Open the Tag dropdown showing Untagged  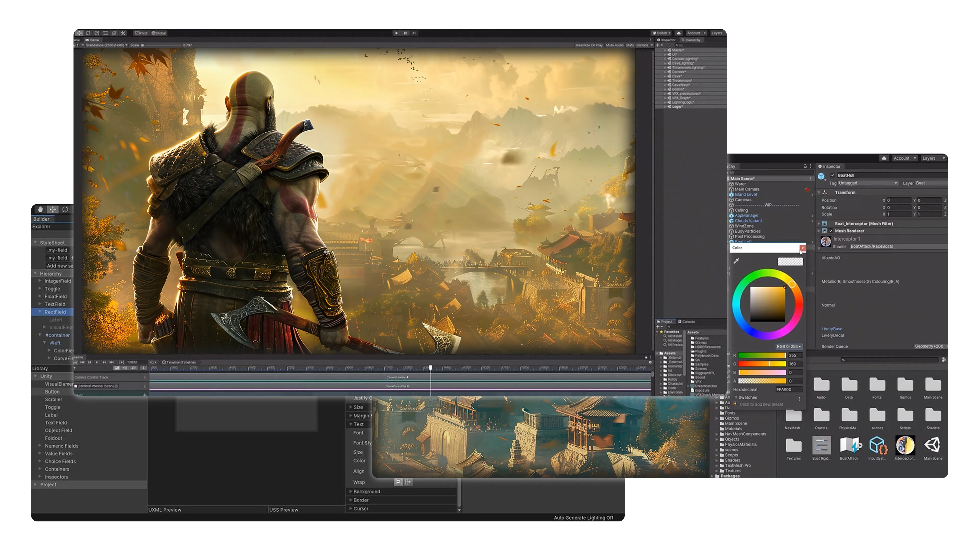click(868, 183)
